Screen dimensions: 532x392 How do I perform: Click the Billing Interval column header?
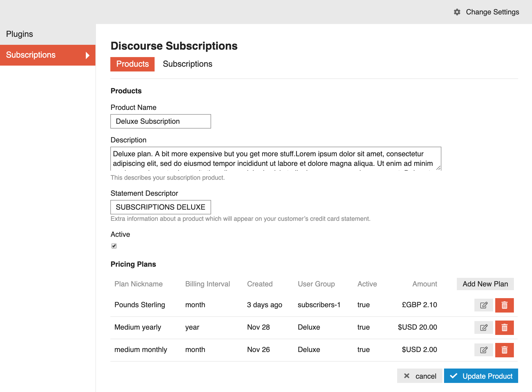tap(208, 284)
